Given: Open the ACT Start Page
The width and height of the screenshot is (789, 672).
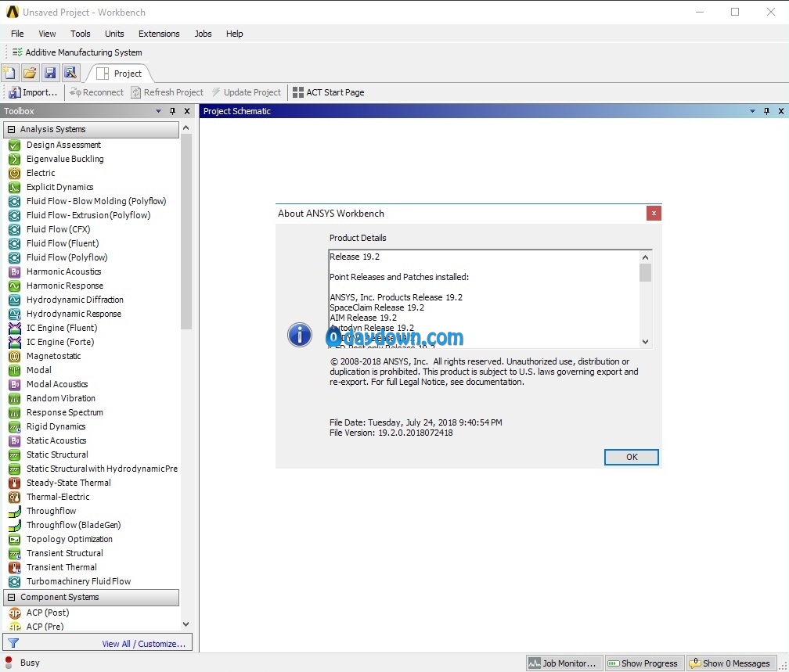Looking at the screenshot, I should point(329,92).
